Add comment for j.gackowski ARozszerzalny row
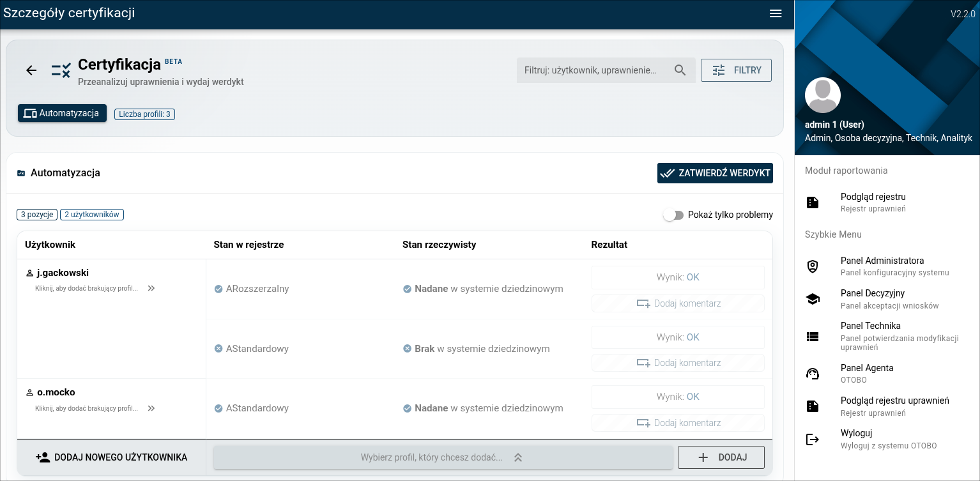 pos(678,303)
